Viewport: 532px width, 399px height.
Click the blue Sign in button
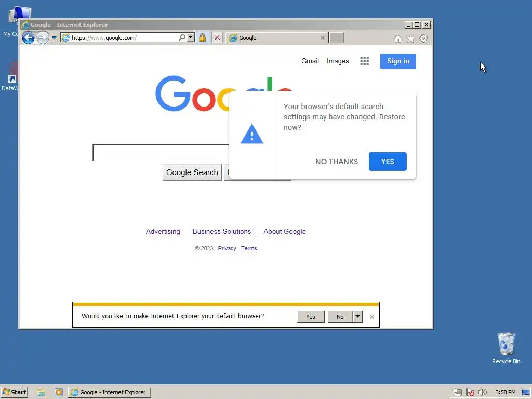coord(398,61)
